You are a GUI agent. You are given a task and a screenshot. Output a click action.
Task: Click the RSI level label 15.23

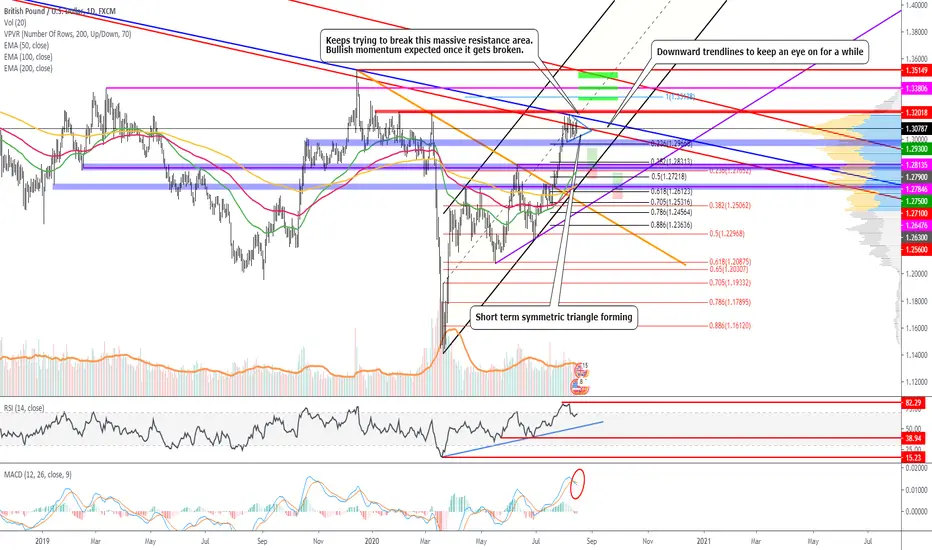(914, 457)
